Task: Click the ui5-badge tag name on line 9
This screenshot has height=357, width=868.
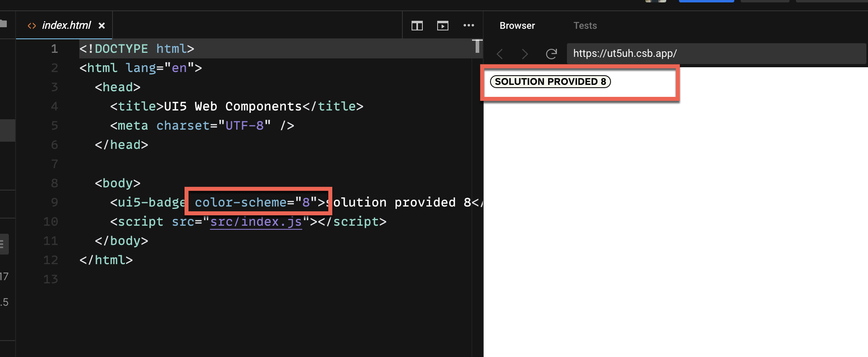Action: click(152, 203)
